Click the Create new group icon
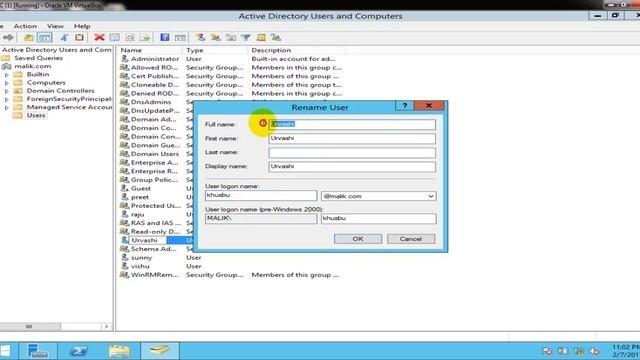Screen dimensions: 640x360 [x=216, y=38]
